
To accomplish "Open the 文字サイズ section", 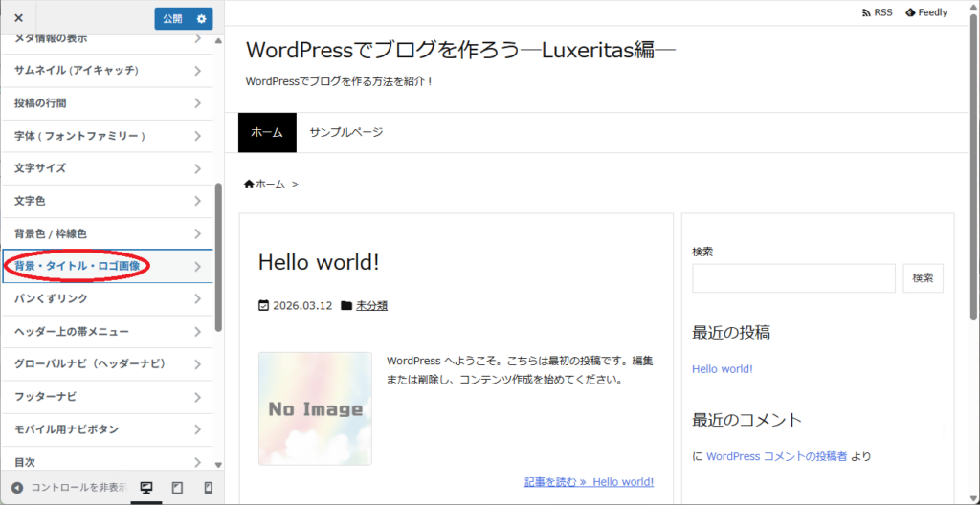I will click(x=107, y=168).
